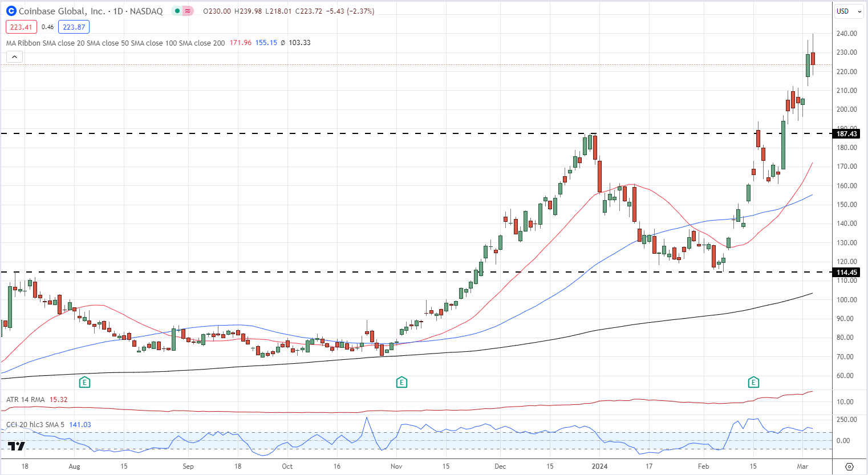The width and height of the screenshot is (868, 475).
Task: Select the CCI 20 hlc3 indicator label
Action: (x=34, y=425)
